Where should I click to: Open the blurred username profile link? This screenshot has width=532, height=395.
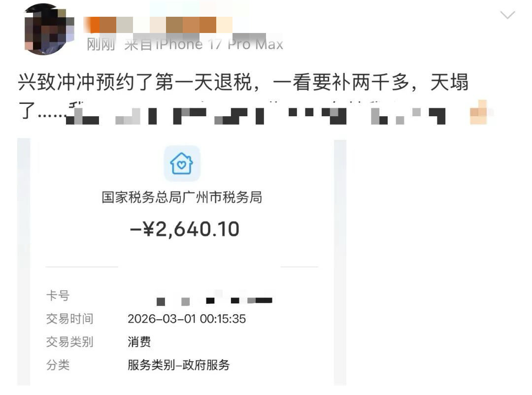click(158, 25)
